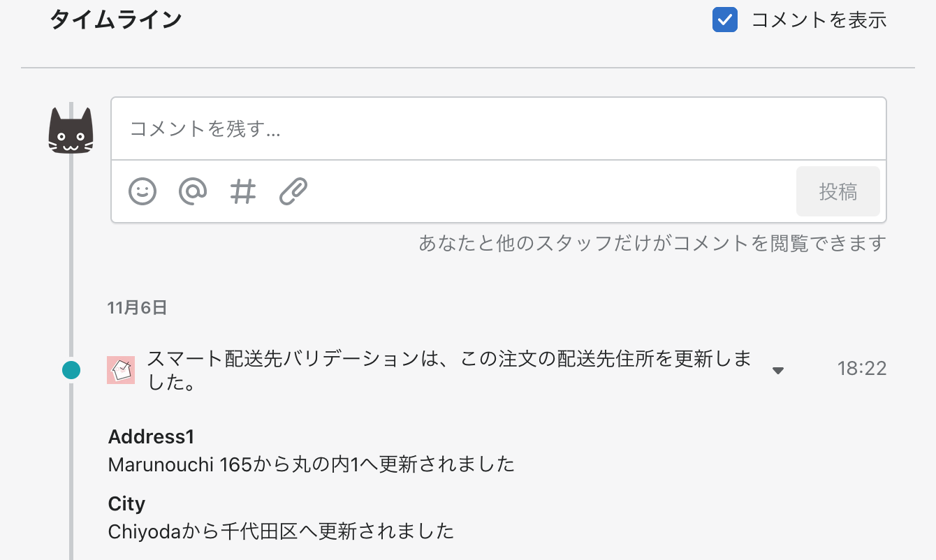Click the 18:22 timestamp
Viewport: 936px width, 560px height.
pyautogui.click(x=862, y=369)
